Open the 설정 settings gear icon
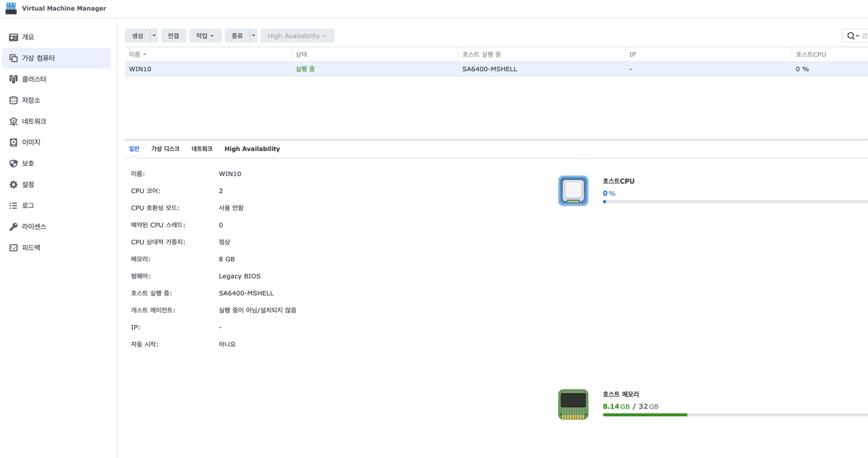Image resolution: width=868 pixels, height=458 pixels. pos(14,184)
